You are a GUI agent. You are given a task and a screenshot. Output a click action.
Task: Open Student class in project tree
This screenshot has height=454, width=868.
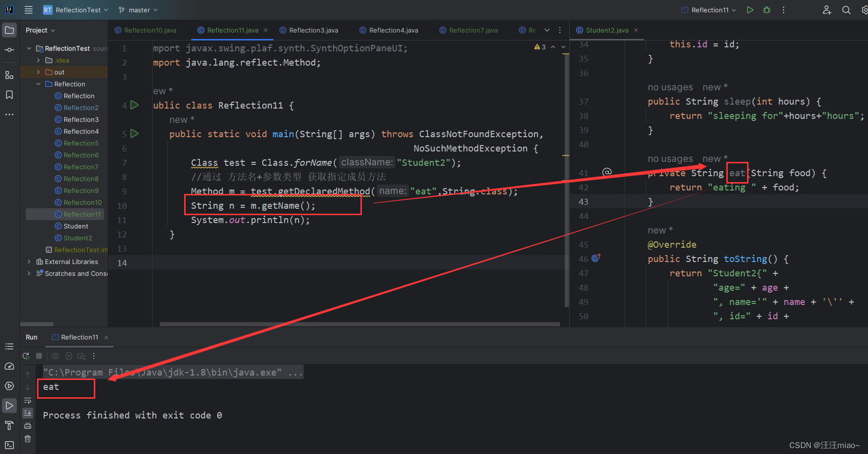click(x=72, y=226)
